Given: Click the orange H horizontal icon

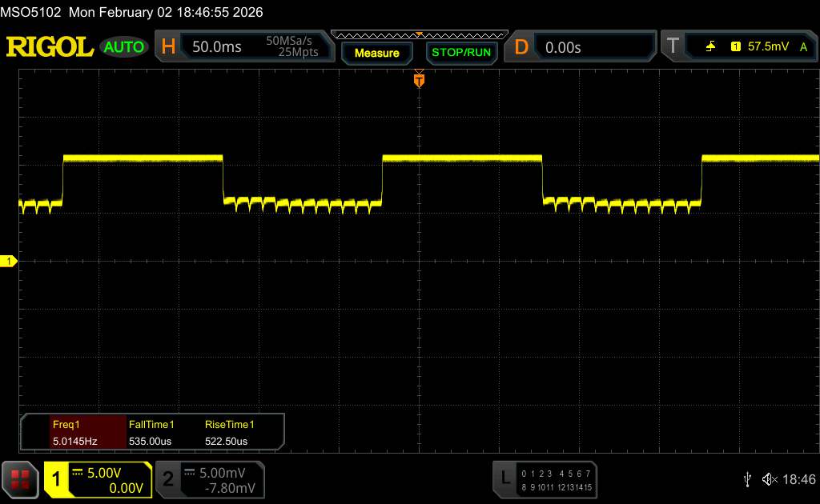Looking at the screenshot, I should click(168, 47).
